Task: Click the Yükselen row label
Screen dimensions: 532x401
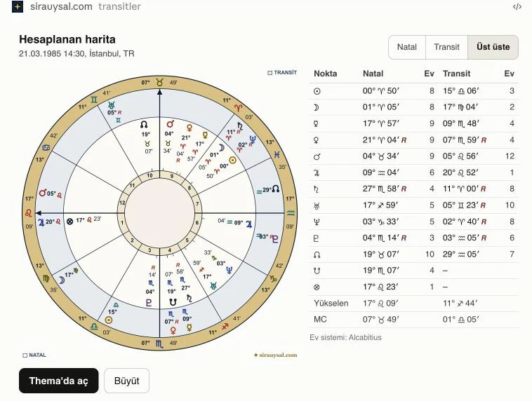Action: [331, 303]
